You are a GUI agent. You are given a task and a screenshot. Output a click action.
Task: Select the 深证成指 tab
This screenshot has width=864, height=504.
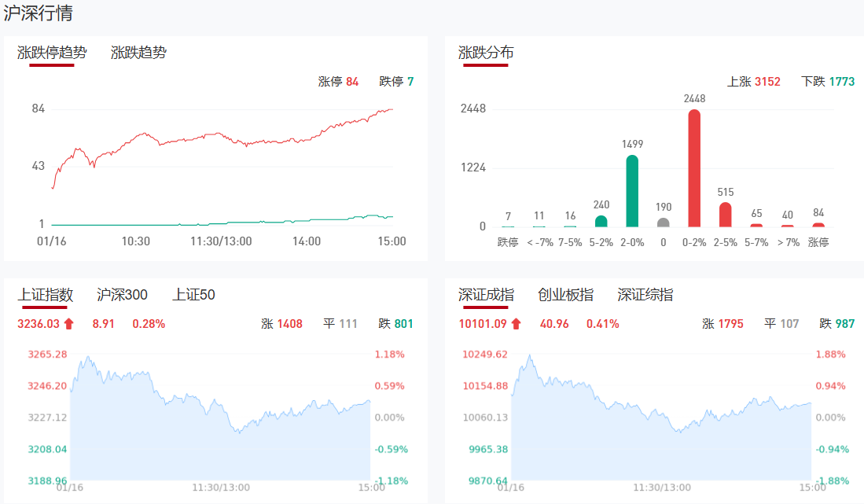(x=486, y=295)
